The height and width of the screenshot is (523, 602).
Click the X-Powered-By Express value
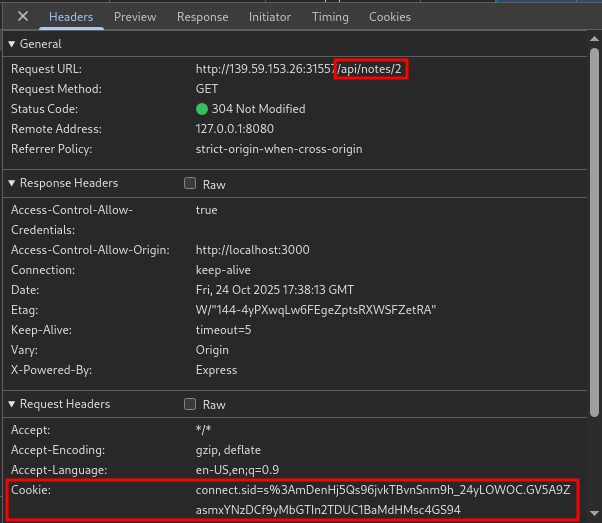217,370
